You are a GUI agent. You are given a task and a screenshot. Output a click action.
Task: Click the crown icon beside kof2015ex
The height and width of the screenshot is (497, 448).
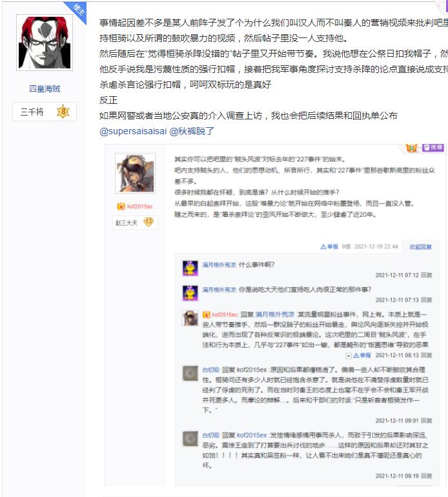[x=121, y=207]
